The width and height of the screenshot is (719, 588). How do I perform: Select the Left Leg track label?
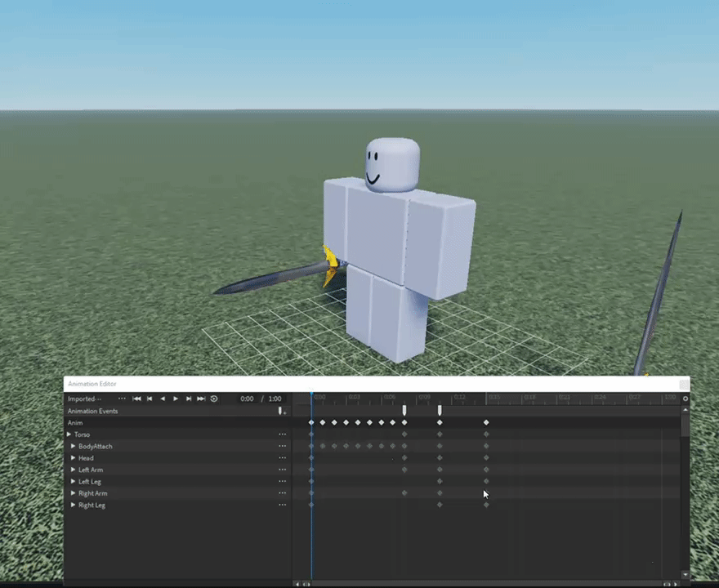(89, 482)
